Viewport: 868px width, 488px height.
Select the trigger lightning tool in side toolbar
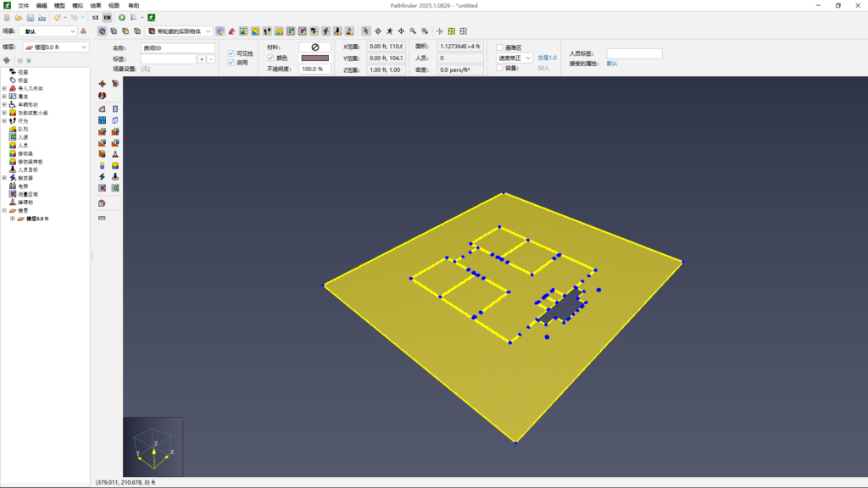(x=103, y=176)
